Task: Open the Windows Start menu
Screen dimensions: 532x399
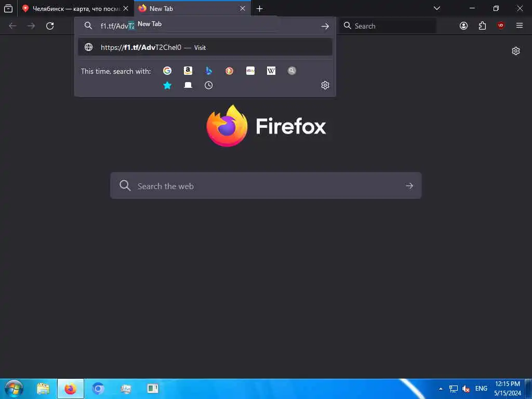Action: click(14, 389)
